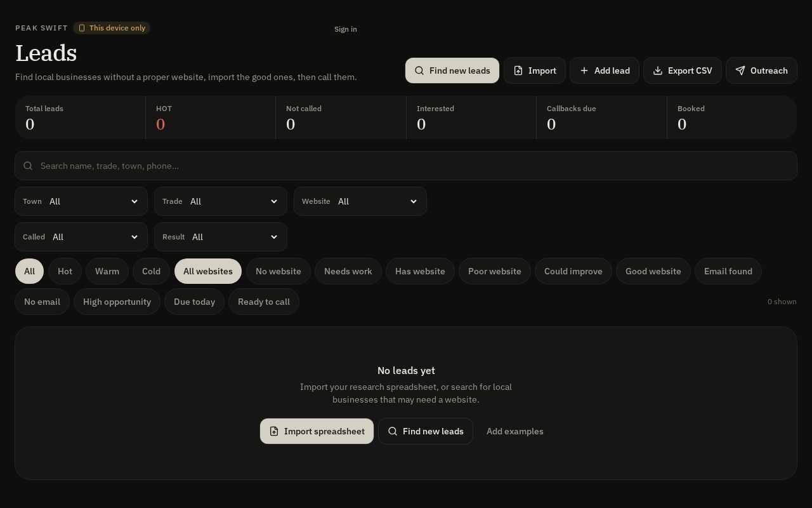
Task: Filter by Due today chip
Action: click(194, 302)
